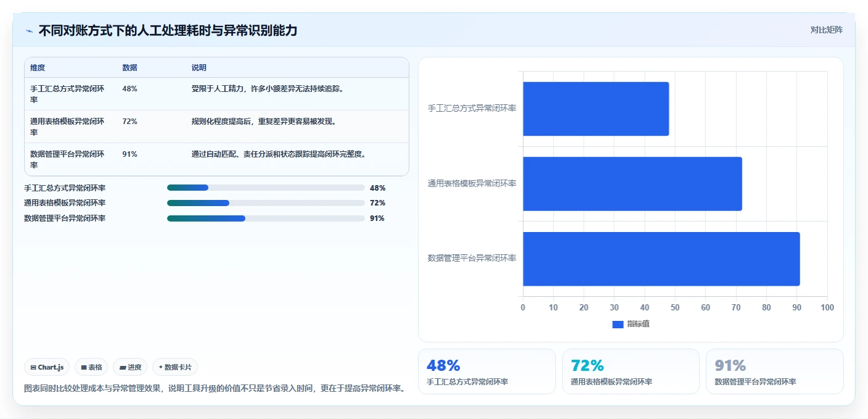Click table cell 通用表格模板异常闭环率

coord(67,127)
